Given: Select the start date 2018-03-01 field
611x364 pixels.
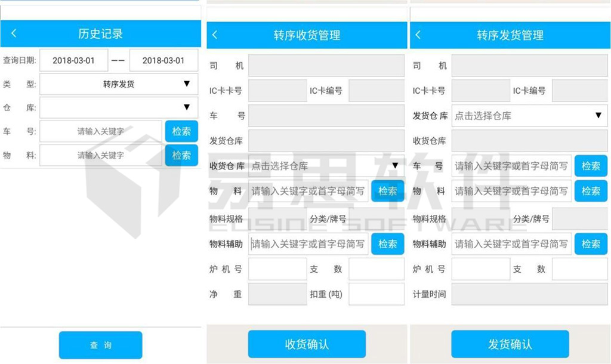Looking at the screenshot, I should pos(73,60).
